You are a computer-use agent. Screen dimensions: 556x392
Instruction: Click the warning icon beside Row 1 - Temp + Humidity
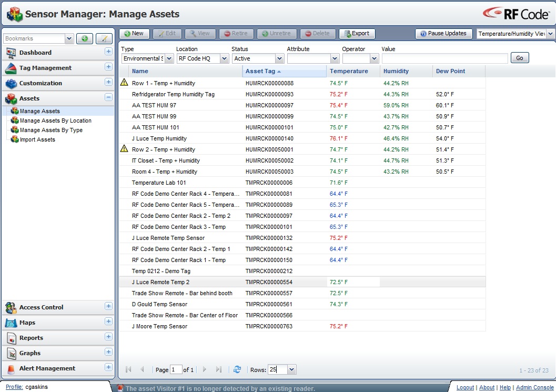point(124,83)
